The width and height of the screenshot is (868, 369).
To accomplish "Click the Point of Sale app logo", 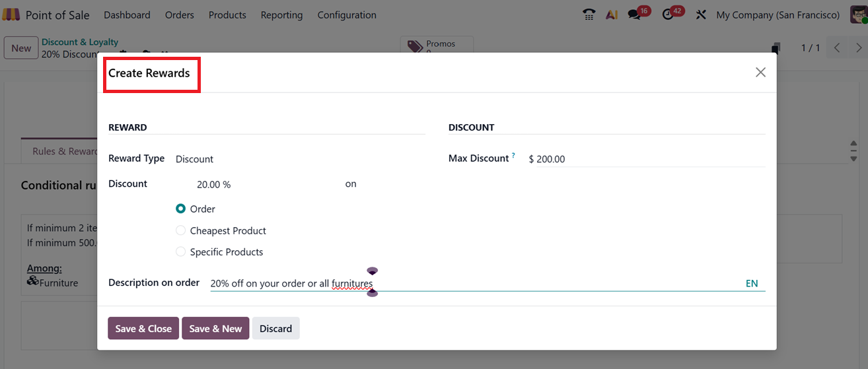I will (11, 15).
